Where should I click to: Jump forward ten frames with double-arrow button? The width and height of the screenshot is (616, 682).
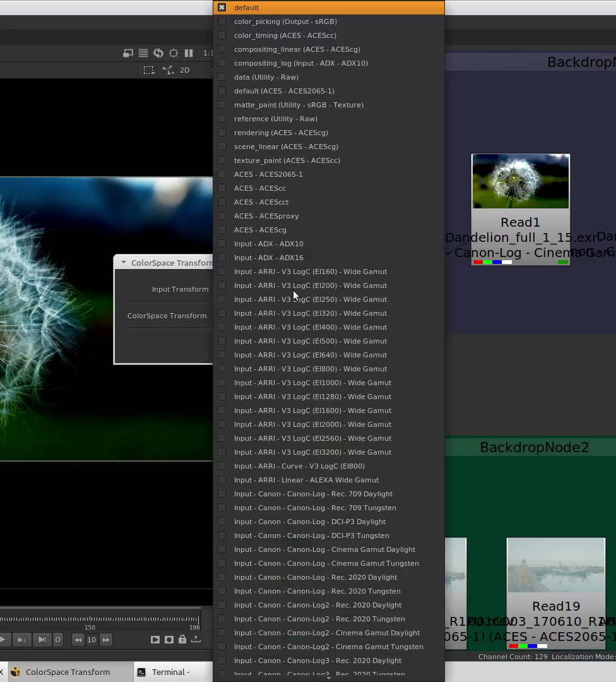point(106,640)
